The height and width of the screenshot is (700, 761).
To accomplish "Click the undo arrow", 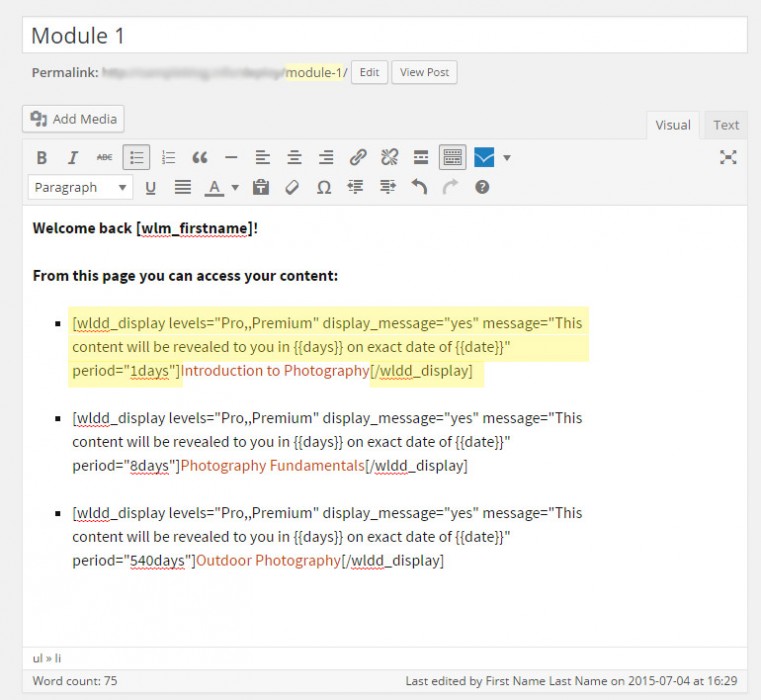I will click(419, 187).
